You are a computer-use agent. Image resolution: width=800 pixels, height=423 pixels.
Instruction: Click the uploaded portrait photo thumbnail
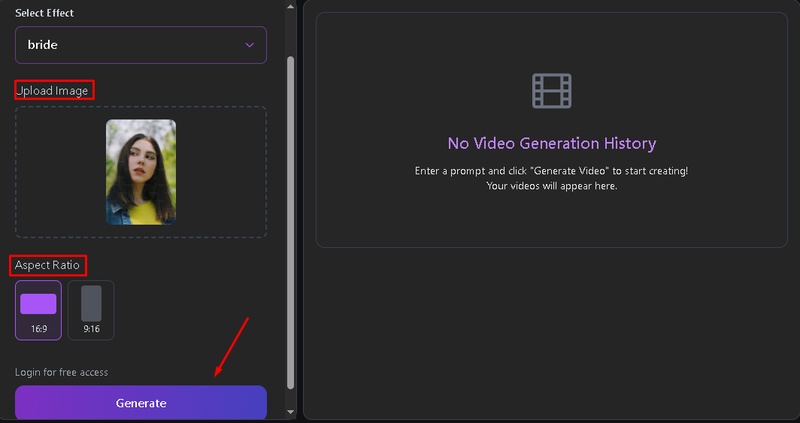(x=141, y=172)
